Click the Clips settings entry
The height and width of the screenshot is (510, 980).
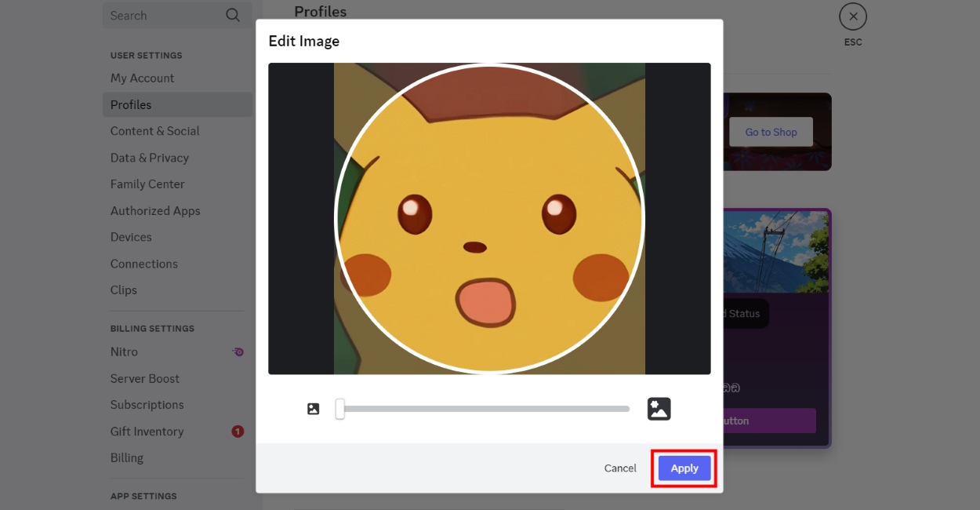coord(123,290)
